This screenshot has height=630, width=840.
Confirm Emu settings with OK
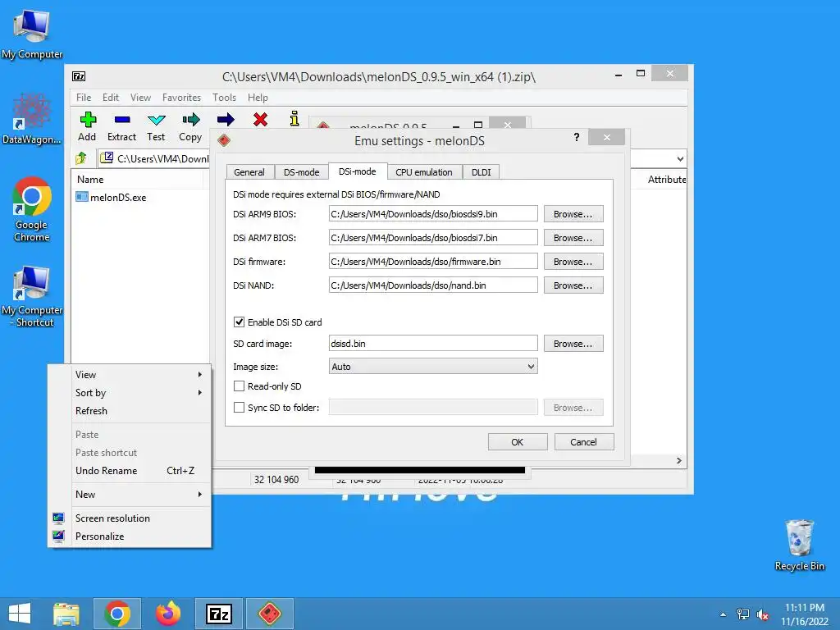518,442
